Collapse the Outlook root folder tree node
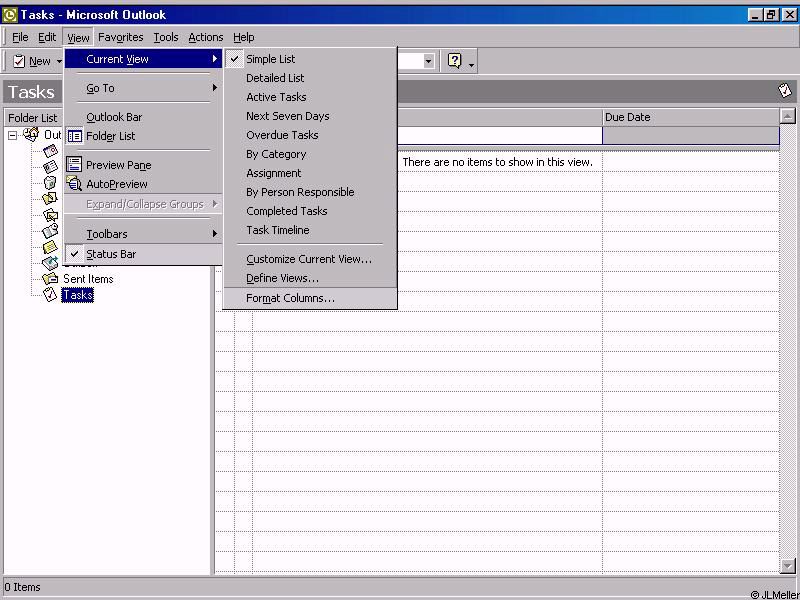 click(x=12, y=135)
